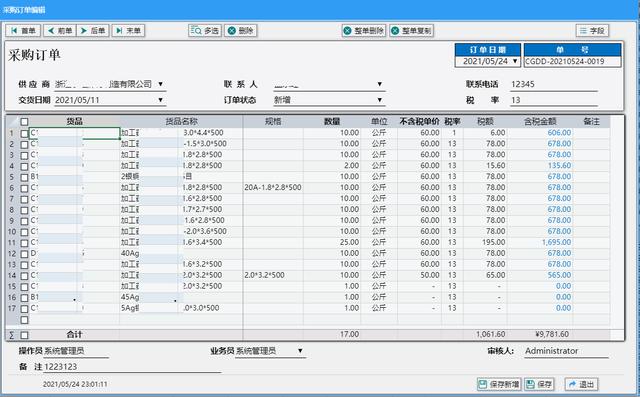The height and width of the screenshot is (397, 640).
Task: Check the checkbox in the 合计 total row
Action: (24, 335)
